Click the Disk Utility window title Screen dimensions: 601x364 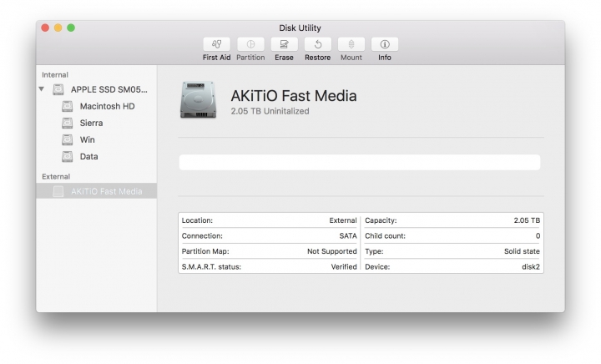300,28
